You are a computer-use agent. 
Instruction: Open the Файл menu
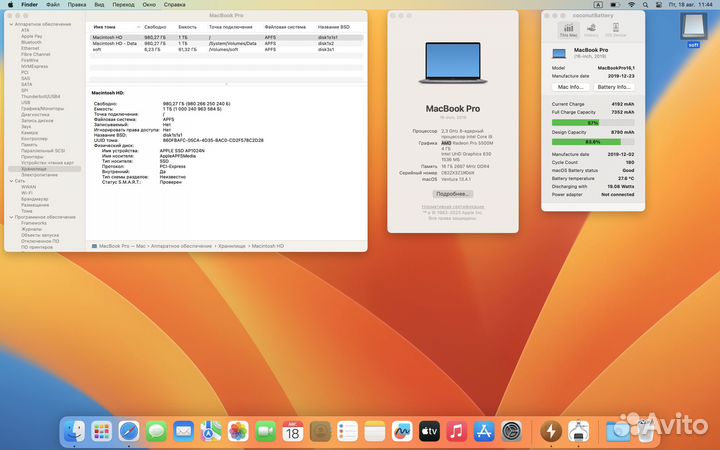pos(53,5)
